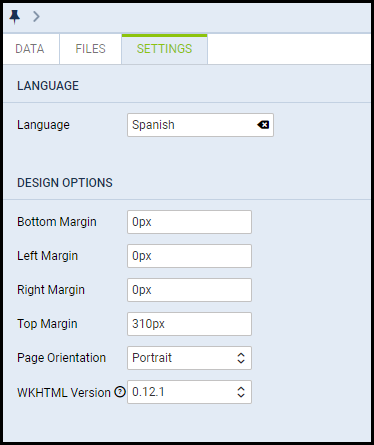Open the WKHTML Version dropdown
Image resolution: width=374 pixels, height=445 pixels.
point(189,392)
